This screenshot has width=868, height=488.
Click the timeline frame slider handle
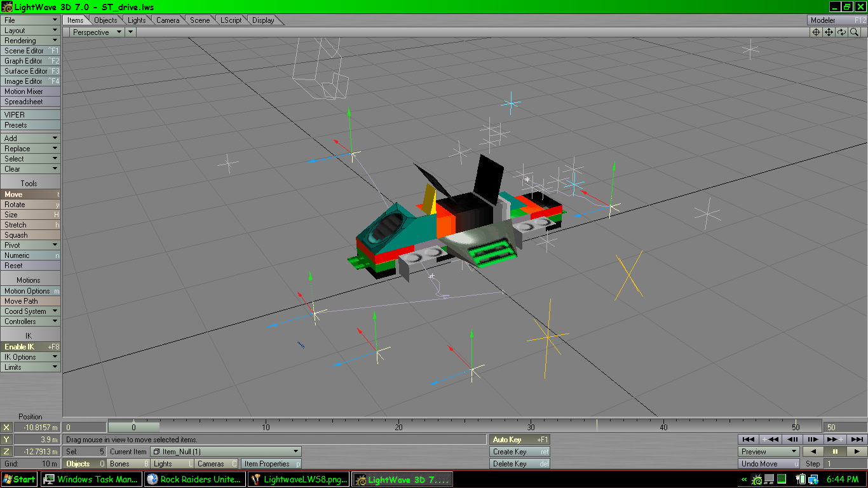[133, 428]
